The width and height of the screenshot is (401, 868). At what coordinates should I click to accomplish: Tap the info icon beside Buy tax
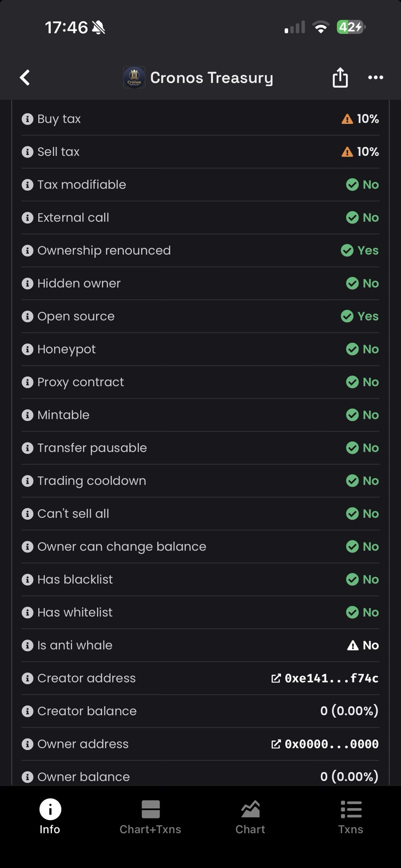(27, 119)
